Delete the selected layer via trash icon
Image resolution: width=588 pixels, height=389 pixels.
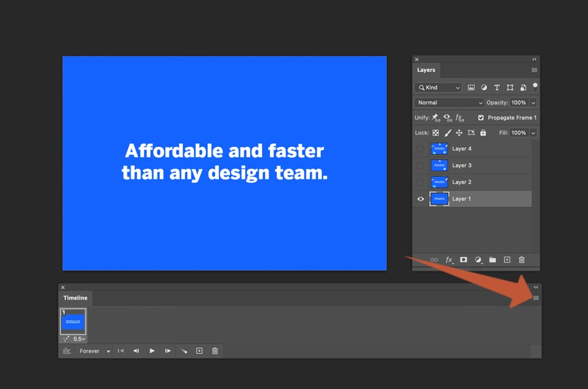[521, 260]
